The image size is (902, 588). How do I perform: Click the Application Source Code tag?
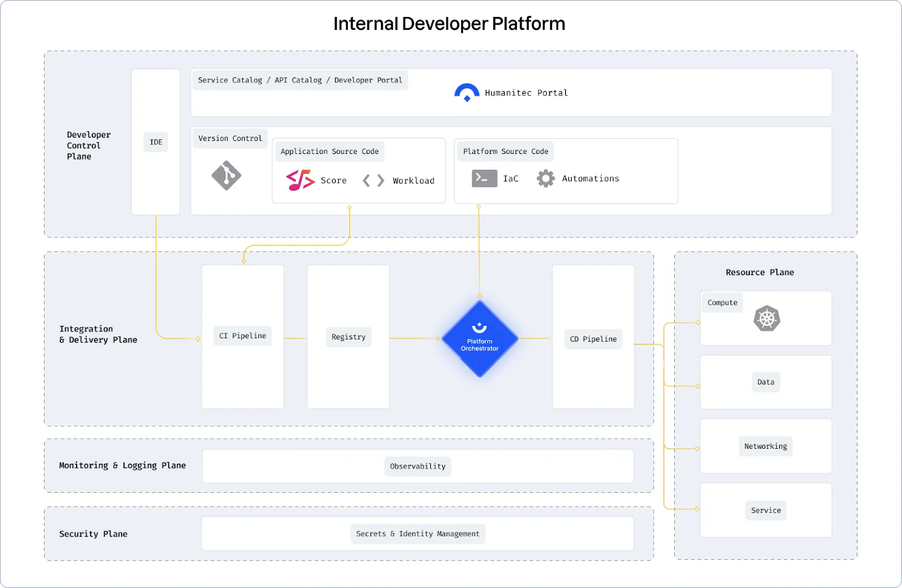click(x=330, y=152)
